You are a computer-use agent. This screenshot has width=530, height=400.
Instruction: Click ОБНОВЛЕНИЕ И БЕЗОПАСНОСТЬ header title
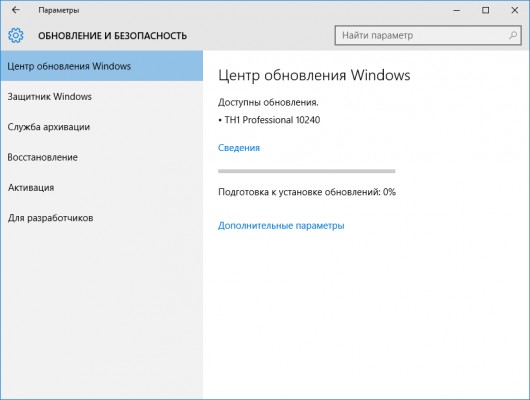tap(112, 36)
